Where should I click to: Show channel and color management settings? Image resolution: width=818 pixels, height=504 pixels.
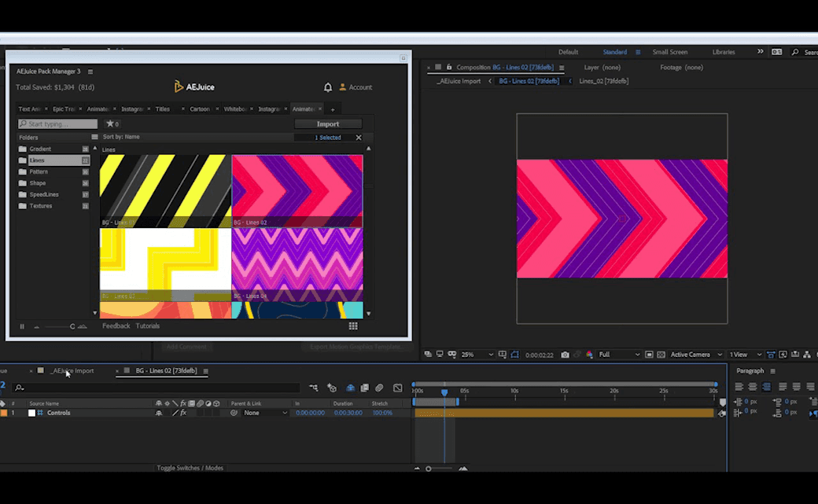589,355
